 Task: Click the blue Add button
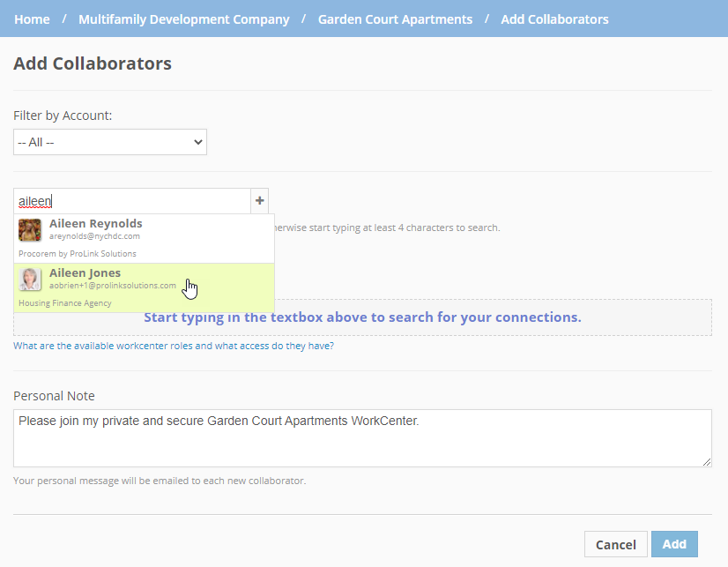(x=674, y=544)
